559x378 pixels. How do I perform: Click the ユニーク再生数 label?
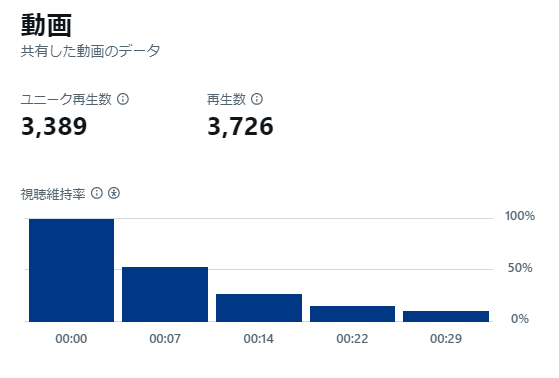66,99
